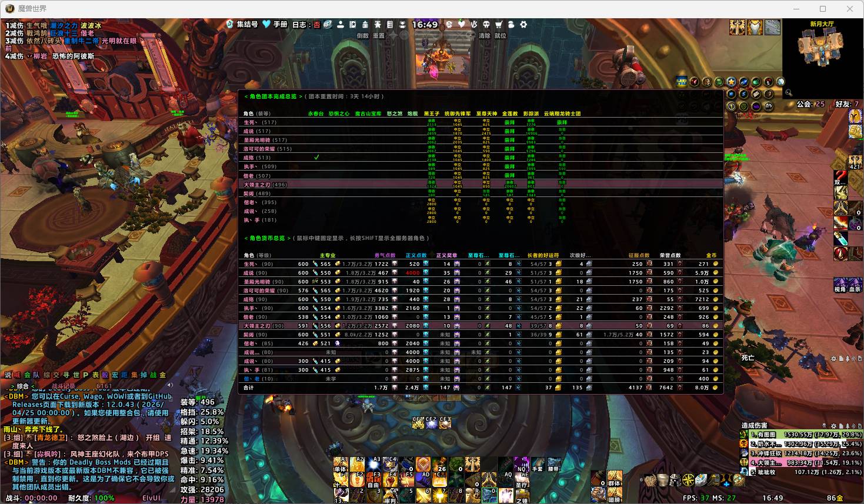Image resolution: width=864 pixels, height=504 pixels.
Task: Click the CF1 action icon
Action: click(x=418, y=423)
